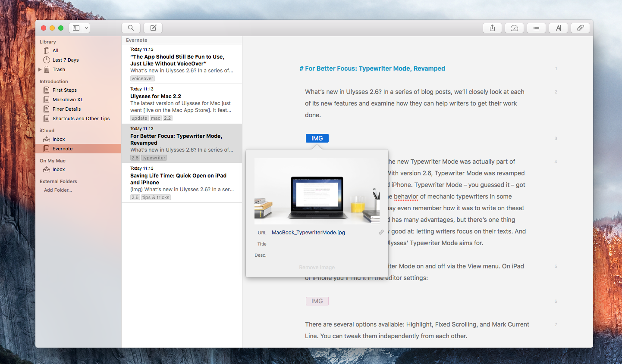Toggle the sidebar view layout button
The width and height of the screenshot is (622, 364).
coord(76,28)
